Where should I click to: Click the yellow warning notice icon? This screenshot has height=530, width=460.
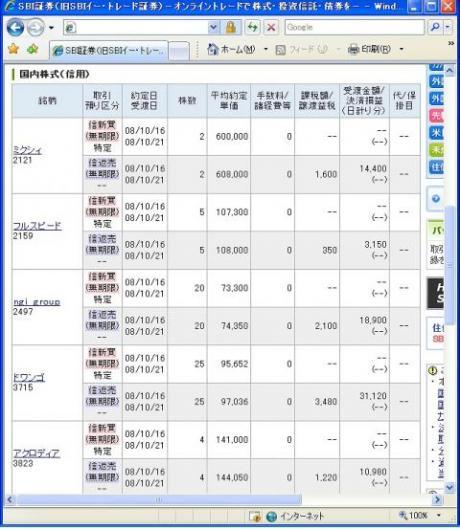click(x=432, y=370)
